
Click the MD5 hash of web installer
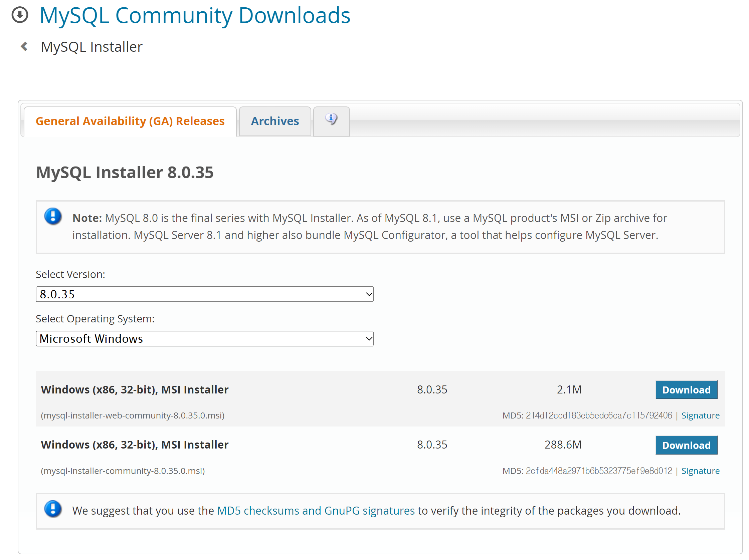tap(598, 415)
